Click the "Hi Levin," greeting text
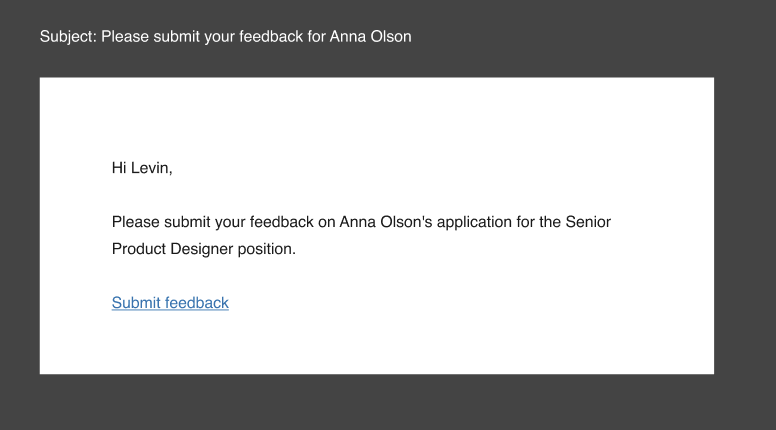The height and width of the screenshot is (430, 776). (142, 168)
